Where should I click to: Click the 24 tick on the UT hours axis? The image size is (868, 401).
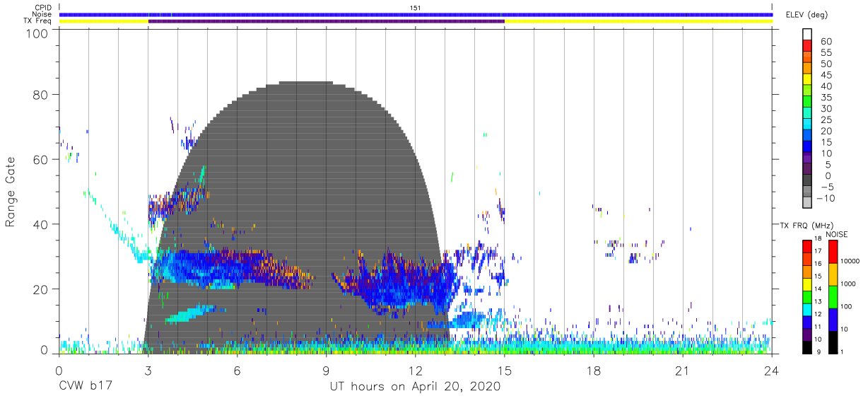772,370
